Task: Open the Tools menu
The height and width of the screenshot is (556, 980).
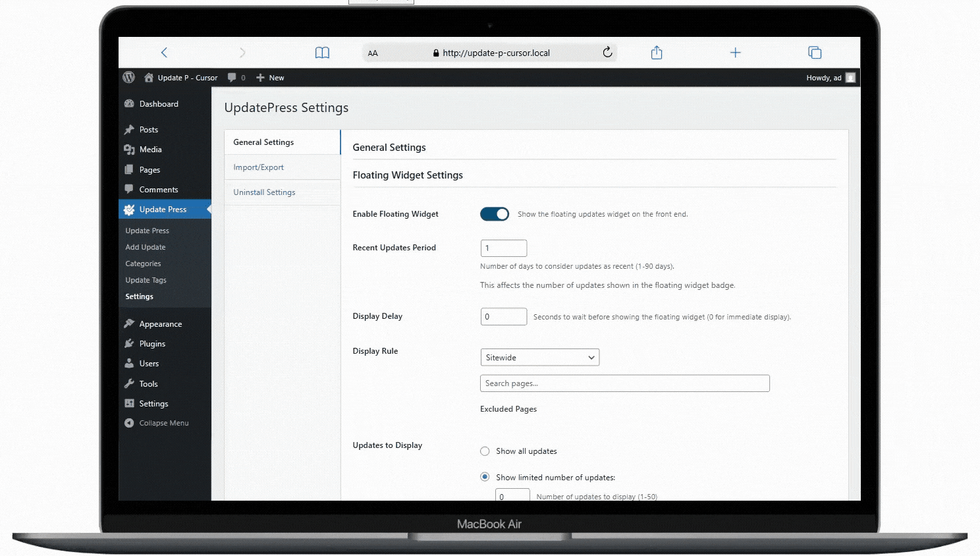Action: (165, 384)
